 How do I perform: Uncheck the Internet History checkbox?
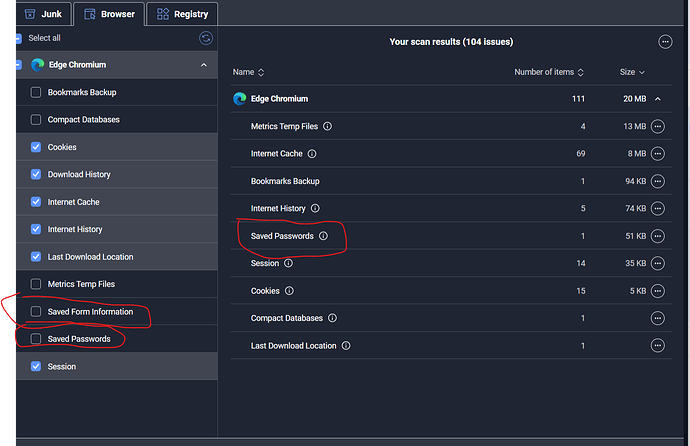click(36, 229)
